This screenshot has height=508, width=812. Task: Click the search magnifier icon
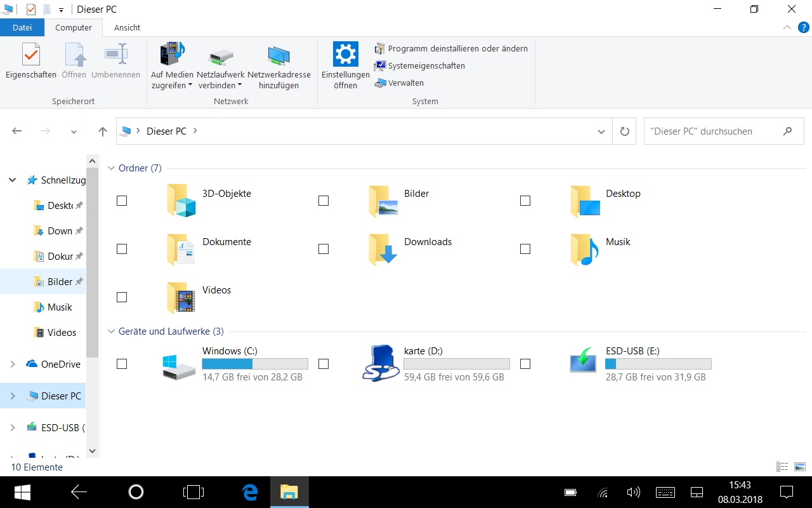[x=787, y=131]
